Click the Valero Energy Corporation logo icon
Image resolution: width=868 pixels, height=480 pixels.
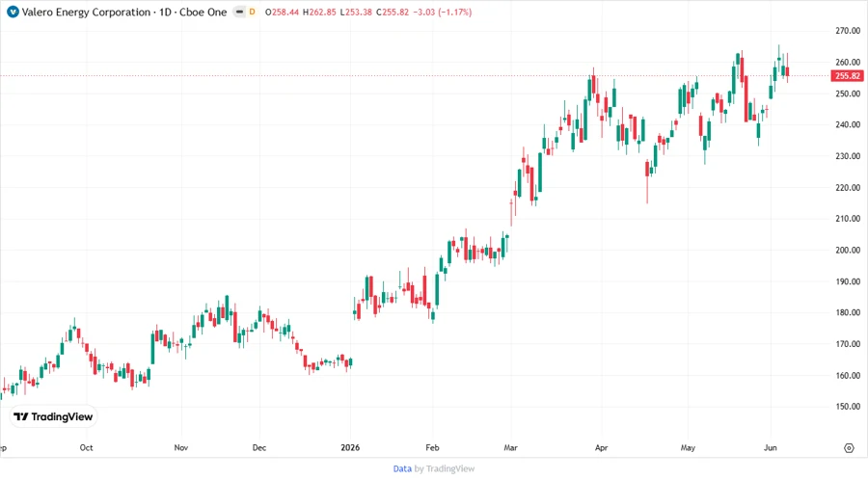point(13,12)
